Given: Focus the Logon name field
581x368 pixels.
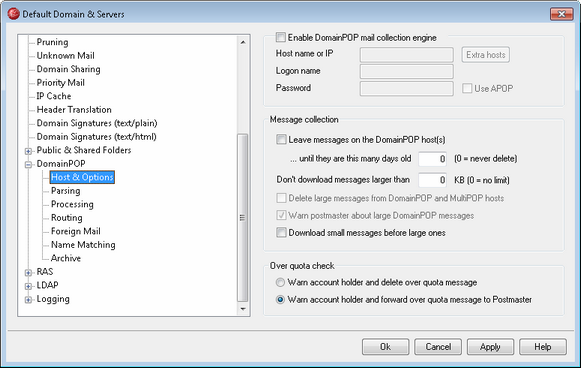Looking at the screenshot, I should (x=406, y=72).
